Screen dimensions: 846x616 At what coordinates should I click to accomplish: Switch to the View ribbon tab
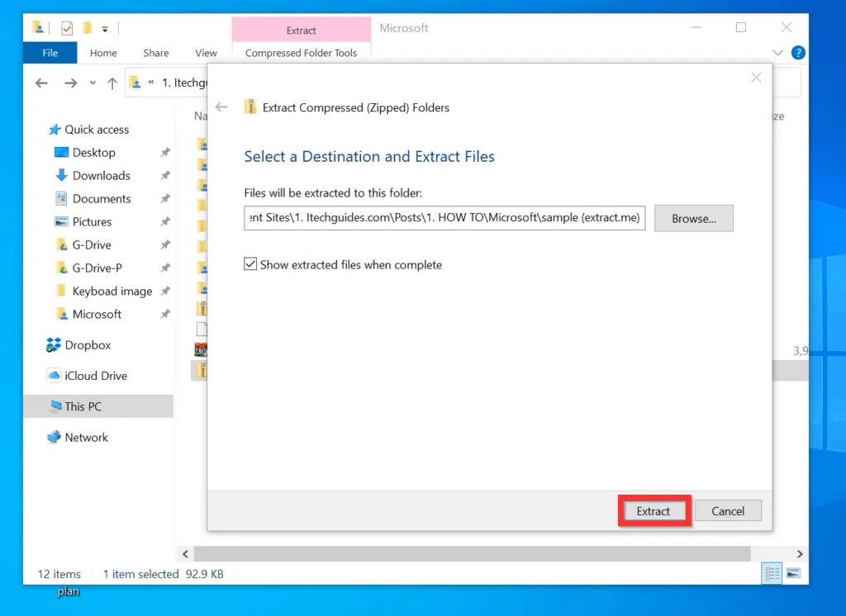coord(206,52)
